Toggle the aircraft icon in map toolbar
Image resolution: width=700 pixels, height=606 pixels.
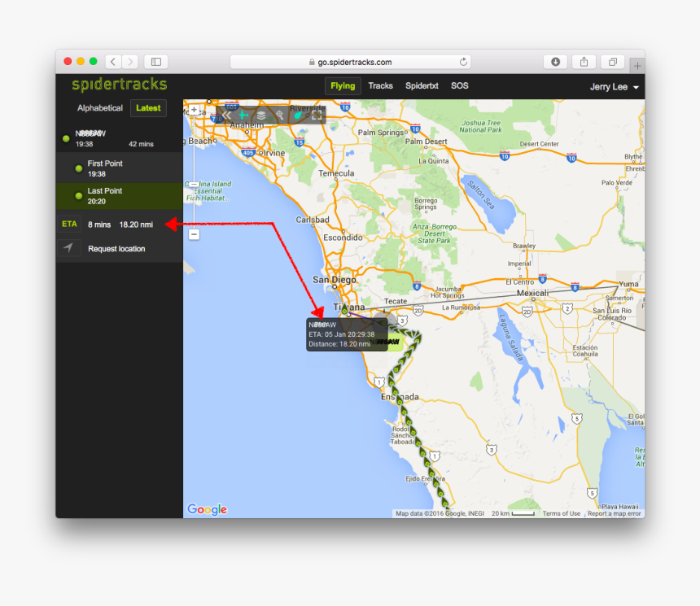pyautogui.click(x=243, y=116)
